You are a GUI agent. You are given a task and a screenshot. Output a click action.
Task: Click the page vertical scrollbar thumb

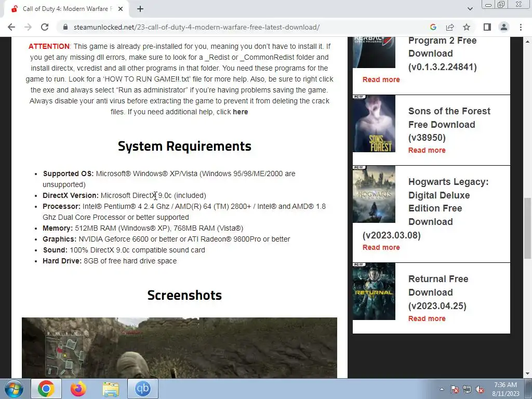tap(528, 229)
